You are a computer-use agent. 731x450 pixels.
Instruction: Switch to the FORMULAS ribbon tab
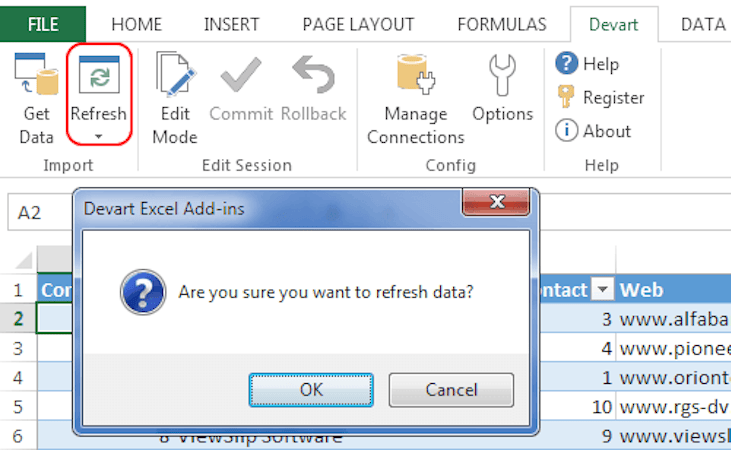tap(502, 24)
